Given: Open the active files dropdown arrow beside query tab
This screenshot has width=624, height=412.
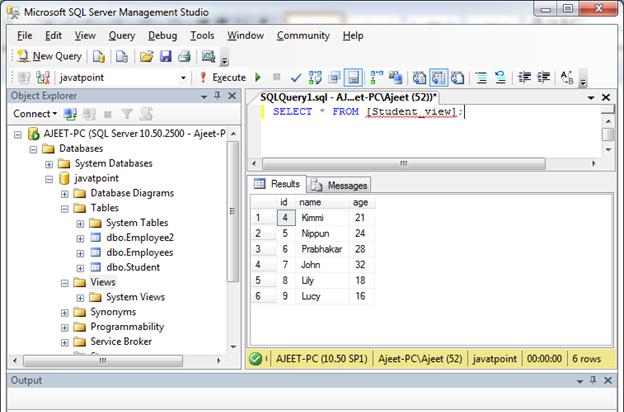Looking at the screenshot, I should coord(591,98).
